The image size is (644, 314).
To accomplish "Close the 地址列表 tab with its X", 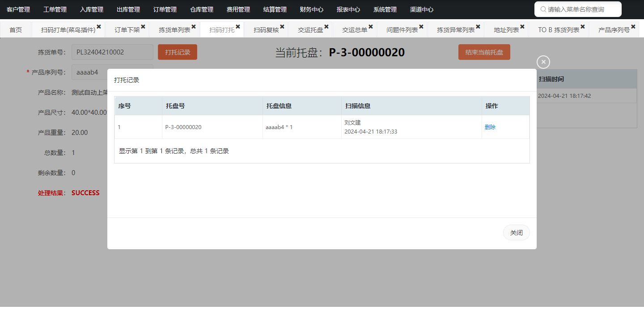I will tap(522, 27).
